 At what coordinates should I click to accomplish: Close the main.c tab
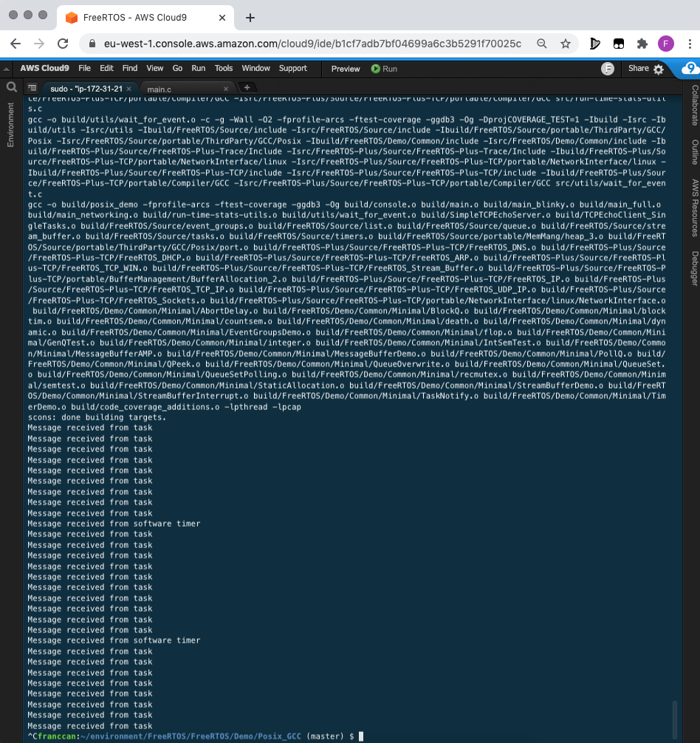226,89
